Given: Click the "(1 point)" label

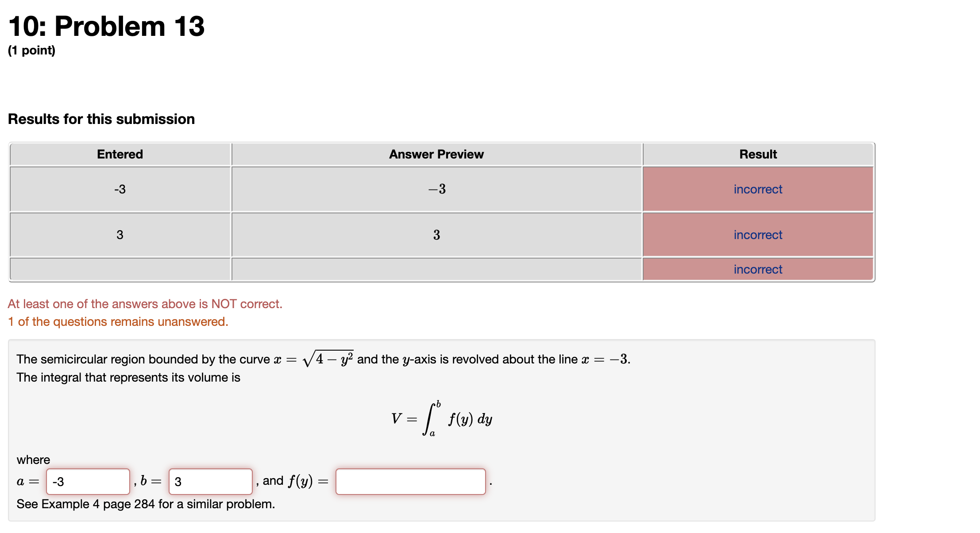Looking at the screenshot, I should [x=32, y=50].
